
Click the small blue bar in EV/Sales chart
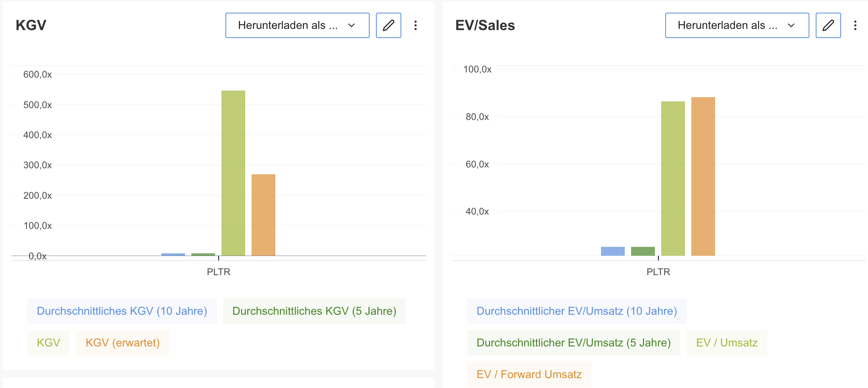point(613,251)
